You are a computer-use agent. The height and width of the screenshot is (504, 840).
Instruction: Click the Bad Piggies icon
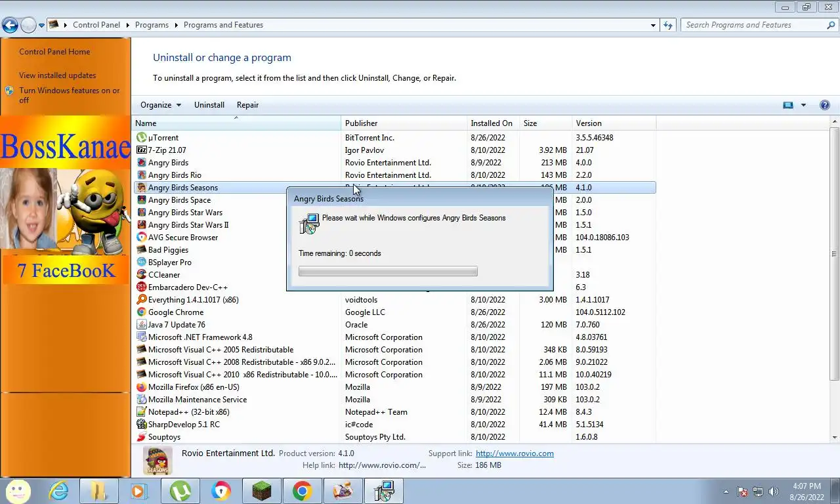[x=141, y=250]
